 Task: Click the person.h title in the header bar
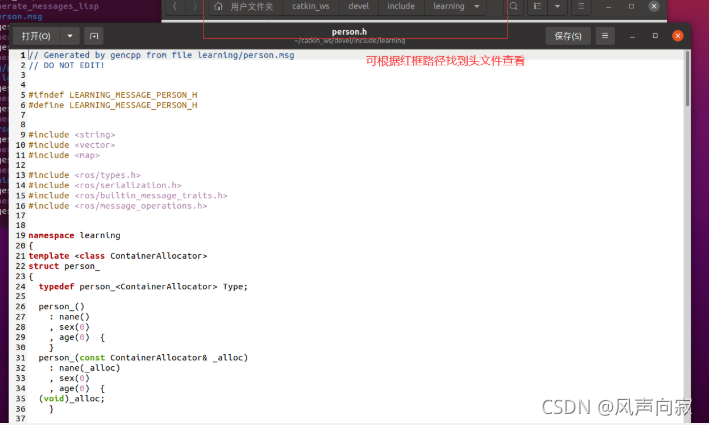pos(349,32)
